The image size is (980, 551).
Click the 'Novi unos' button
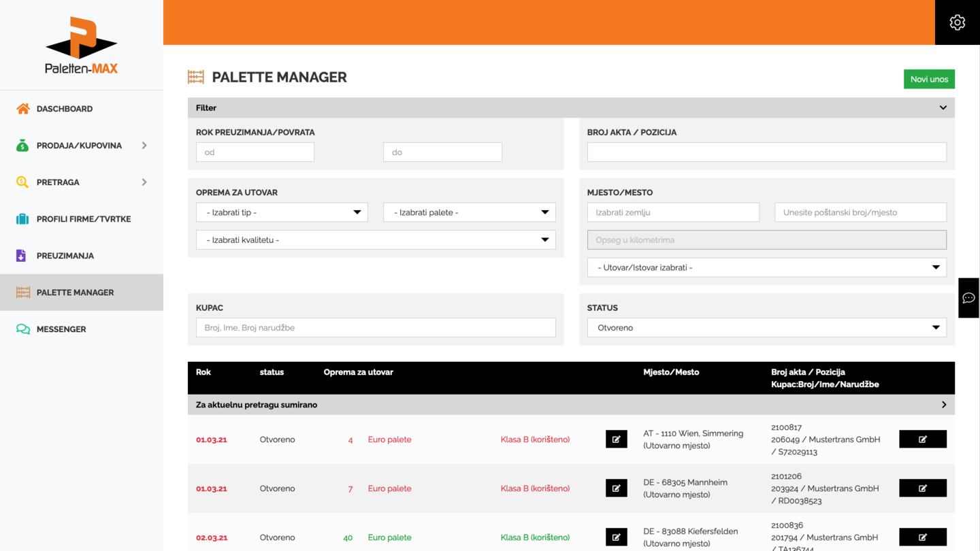tap(929, 79)
